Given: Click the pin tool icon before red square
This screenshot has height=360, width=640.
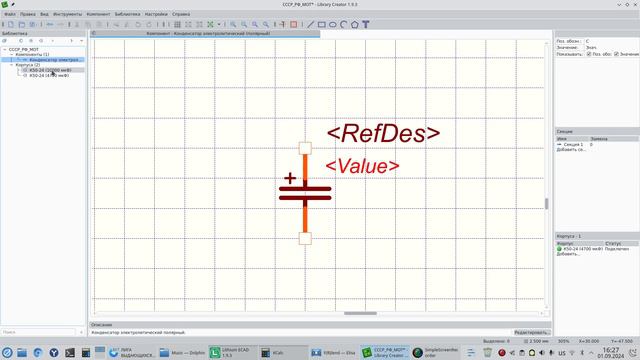Looking at the screenshot, I should [x=282, y=24].
